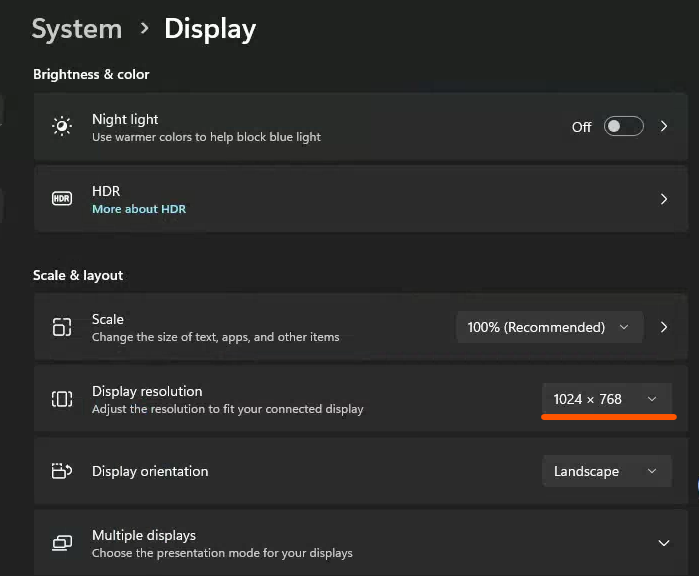Open the More about HDR link

[x=139, y=209]
